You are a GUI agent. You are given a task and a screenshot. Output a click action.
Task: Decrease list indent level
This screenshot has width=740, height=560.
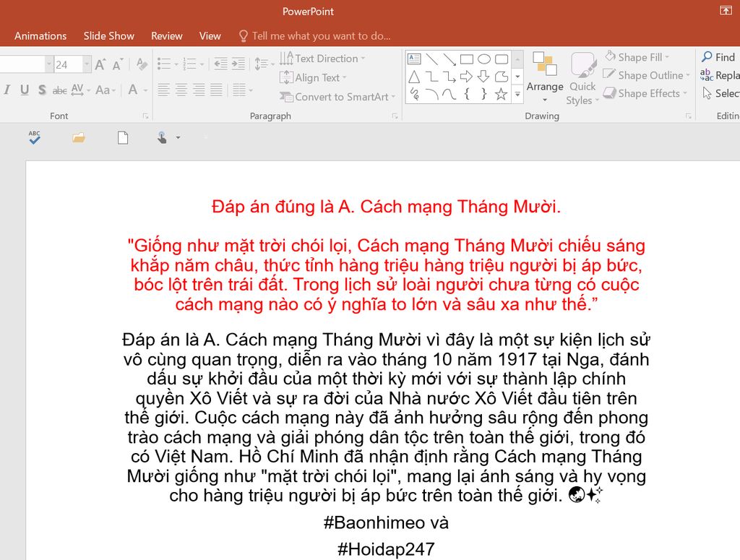[220, 64]
